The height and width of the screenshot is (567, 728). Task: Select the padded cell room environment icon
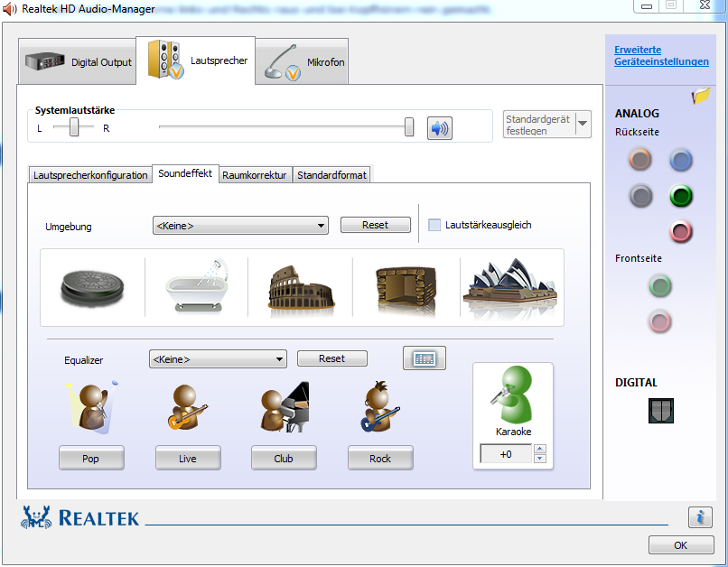(x=406, y=290)
